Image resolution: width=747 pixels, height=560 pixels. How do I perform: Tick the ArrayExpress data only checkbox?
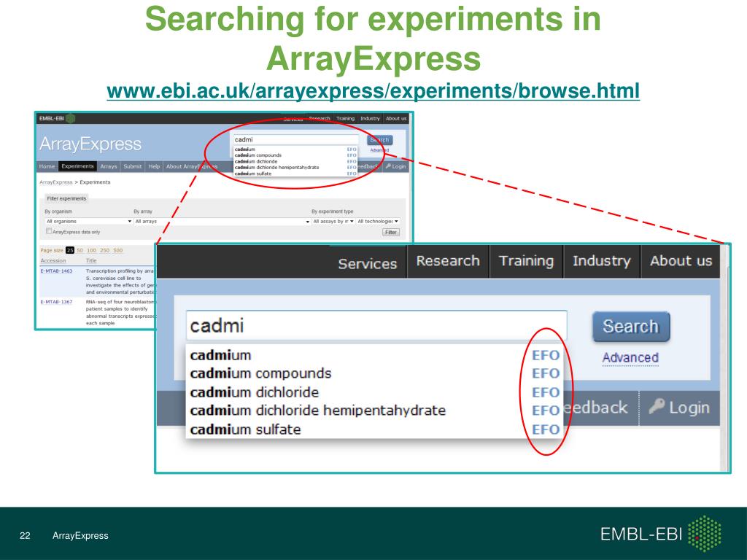(x=49, y=231)
